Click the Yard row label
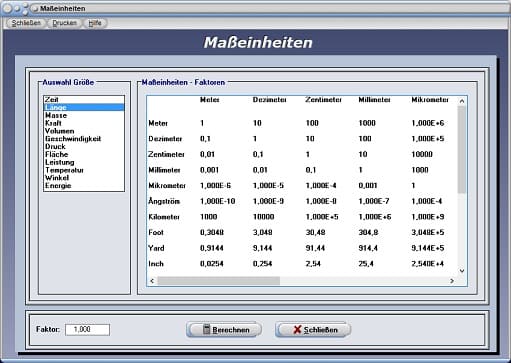Viewport: 511px width, 363px height. coord(156,248)
